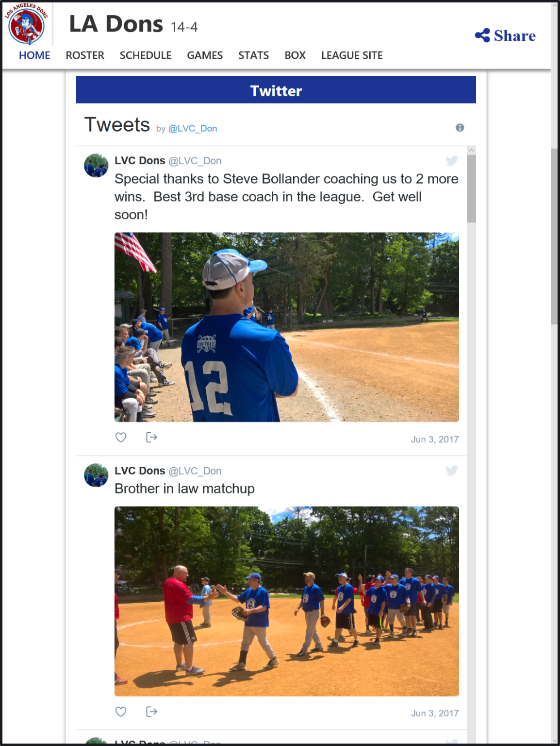Screen dimensions: 560x746
Task: Open the handshake line softball photo
Action: 286,601
